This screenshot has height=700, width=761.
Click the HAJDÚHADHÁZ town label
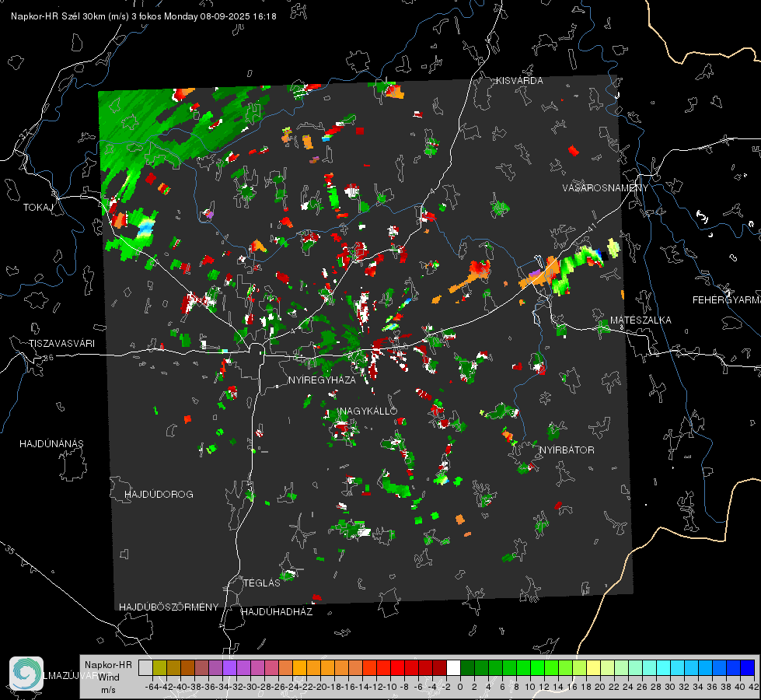277,612
